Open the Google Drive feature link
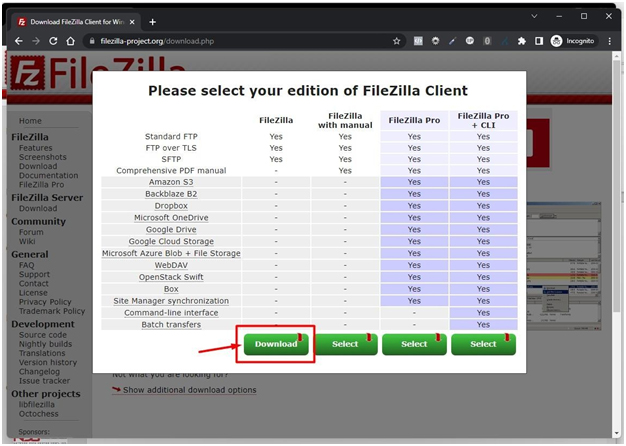Viewport: 626px width, 446px height. (171, 230)
